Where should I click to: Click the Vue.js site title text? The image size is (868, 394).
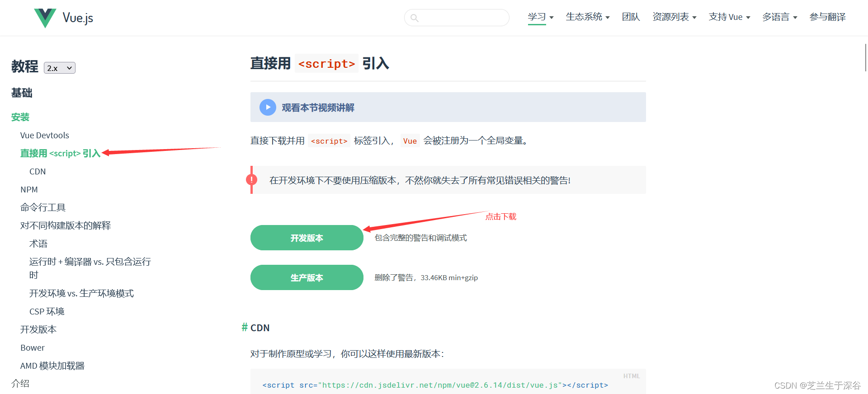click(x=78, y=18)
